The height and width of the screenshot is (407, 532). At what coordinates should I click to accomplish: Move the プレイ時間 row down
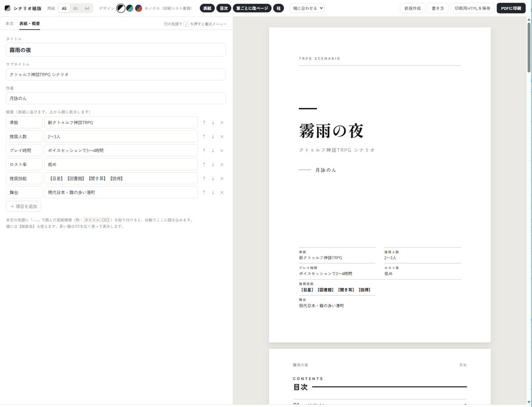(x=213, y=150)
